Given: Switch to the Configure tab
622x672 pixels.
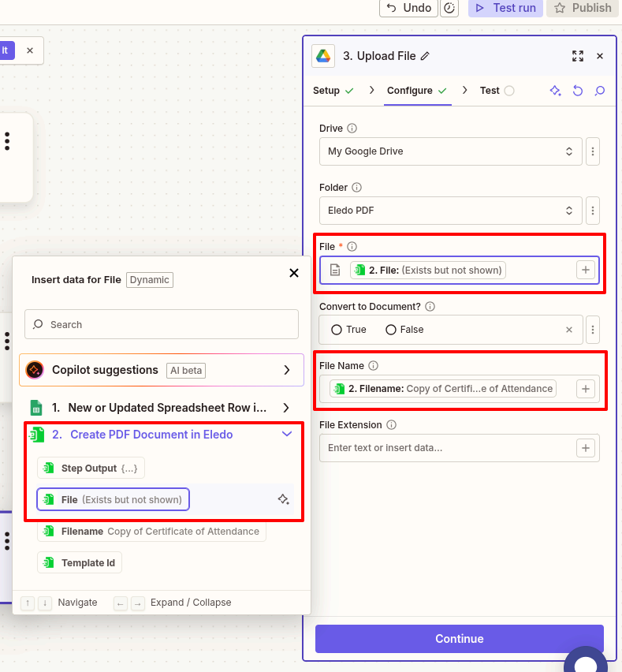Looking at the screenshot, I should pyautogui.click(x=417, y=91).
